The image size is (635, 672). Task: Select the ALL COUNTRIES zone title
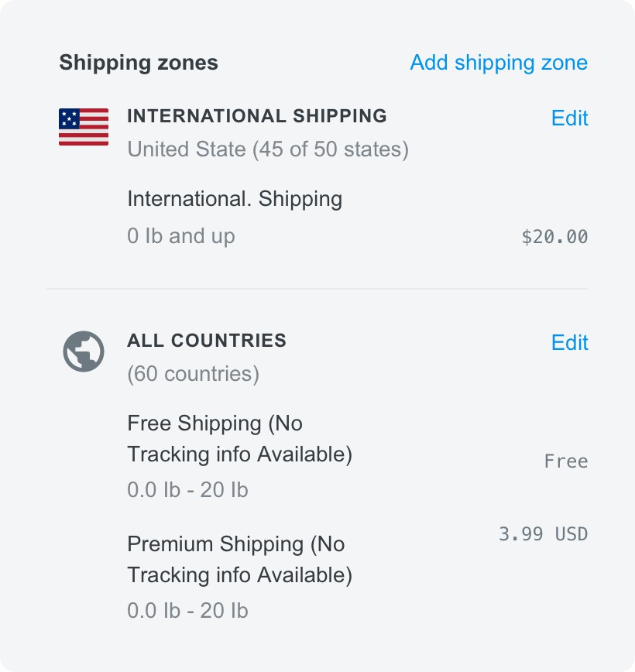coord(206,341)
